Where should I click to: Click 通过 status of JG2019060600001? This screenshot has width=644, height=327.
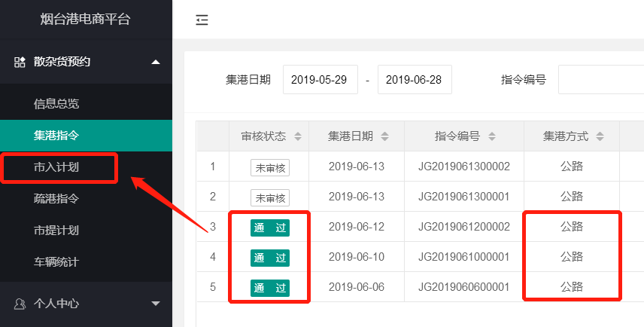(x=270, y=288)
